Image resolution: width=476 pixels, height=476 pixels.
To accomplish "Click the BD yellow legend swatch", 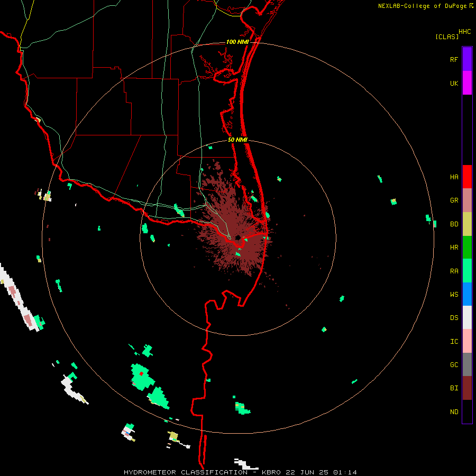I will coord(467,224).
